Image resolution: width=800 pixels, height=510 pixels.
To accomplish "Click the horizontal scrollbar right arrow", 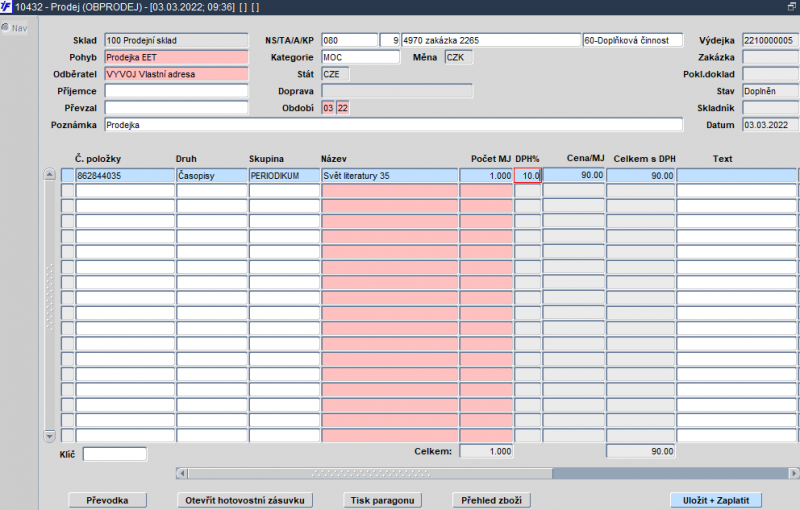I will [793, 473].
